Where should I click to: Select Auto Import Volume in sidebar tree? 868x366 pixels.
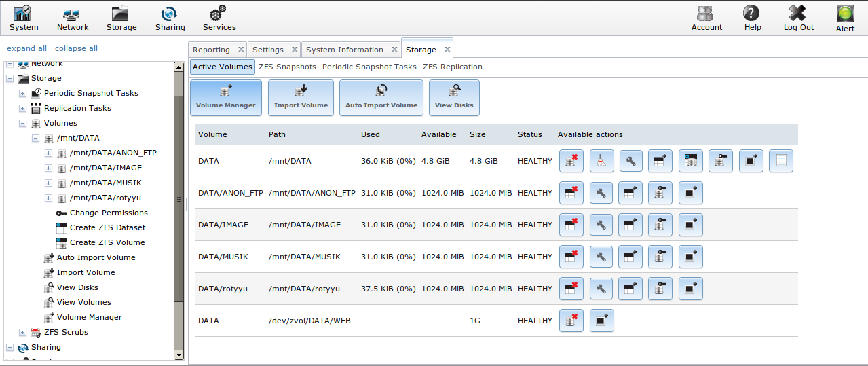pyautogui.click(x=96, y=257)
